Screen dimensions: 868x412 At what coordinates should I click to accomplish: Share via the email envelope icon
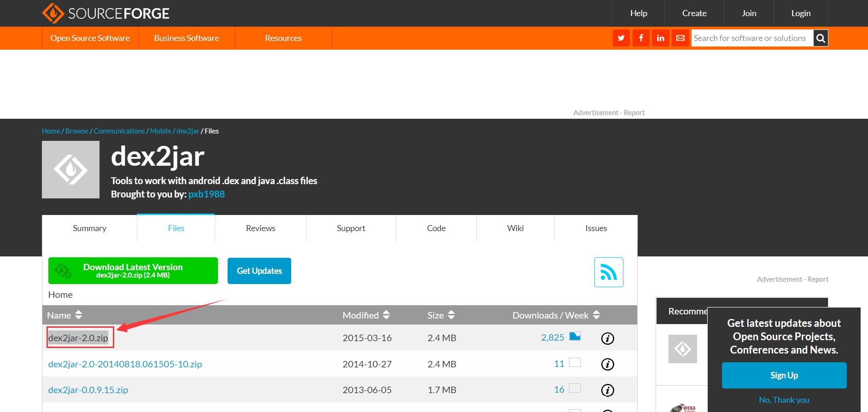(x=680, y=38)
